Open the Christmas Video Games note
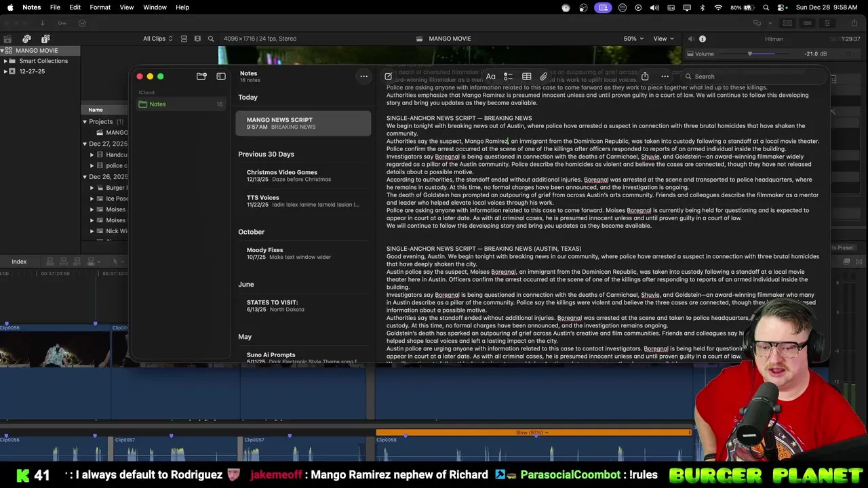This screenshot has height=488, width=868. pyautogui.click(x=303, y=176)
